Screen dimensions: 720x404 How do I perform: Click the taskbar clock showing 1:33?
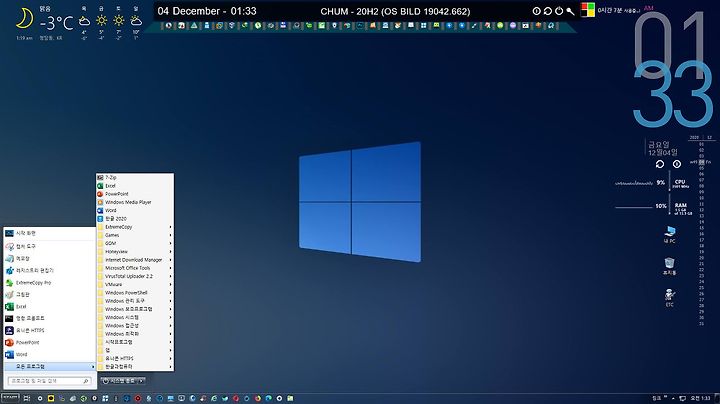click(700, 398)
